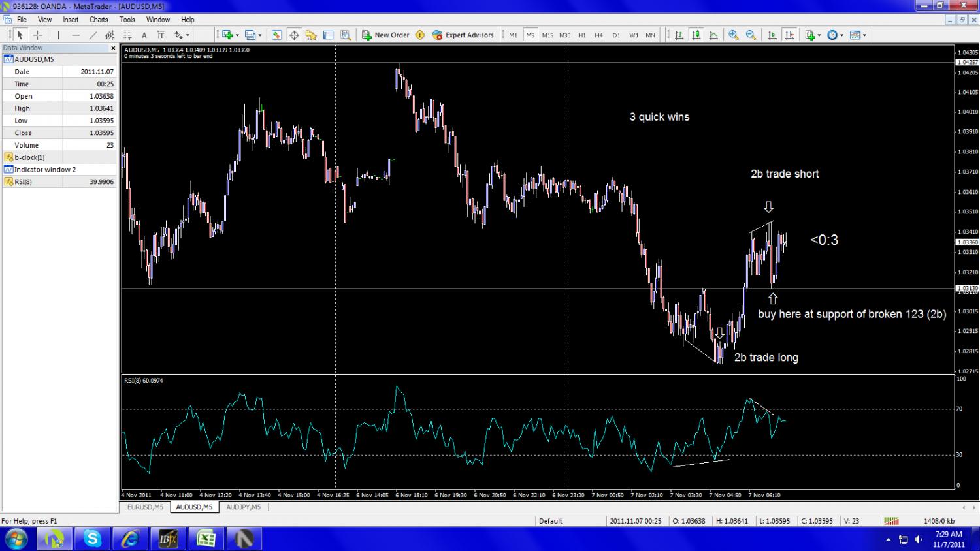This screenshot has height=551, width=980.
Task: Set timeframe to M1
Action: [513, 35]
